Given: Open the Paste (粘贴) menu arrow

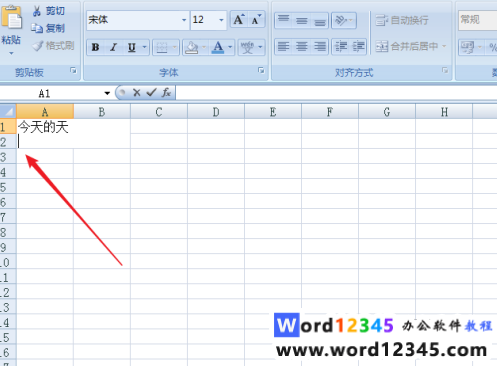Looking at the screenshot, I should [x=11, y=53].
